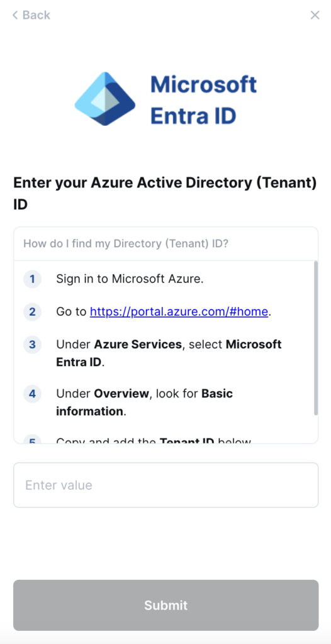Focus the Enter value input field
331x644 pixels.
pos(165,485)
